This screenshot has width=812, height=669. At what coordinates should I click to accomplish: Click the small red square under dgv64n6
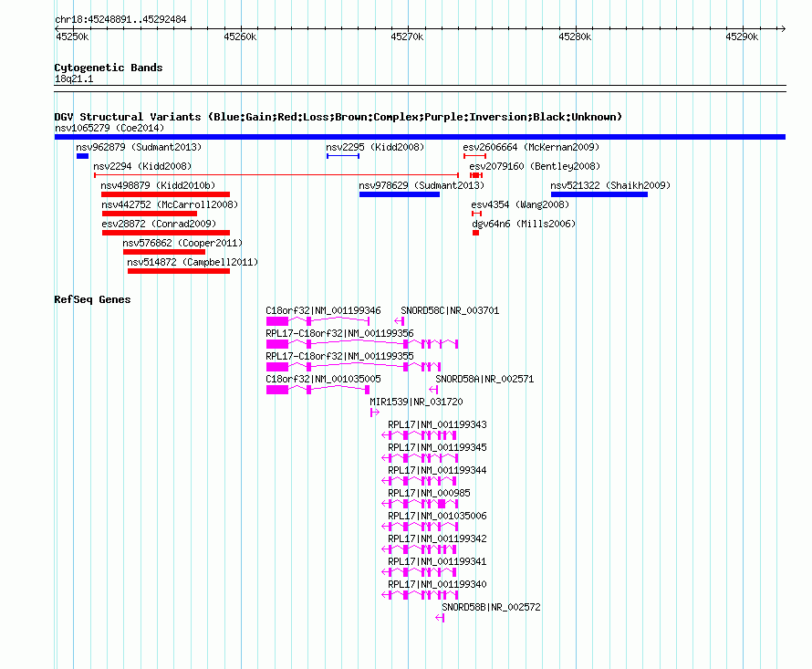[476, 233]
